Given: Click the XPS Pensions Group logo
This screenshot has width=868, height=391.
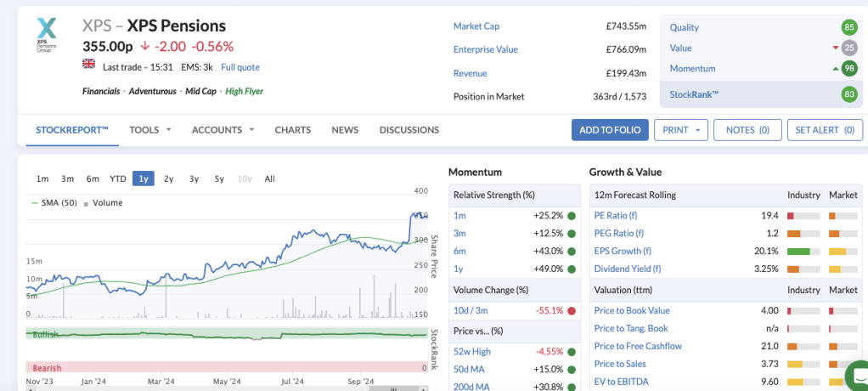Looking at the screenshot, I should pyautogui.click(x=48, y=35).
